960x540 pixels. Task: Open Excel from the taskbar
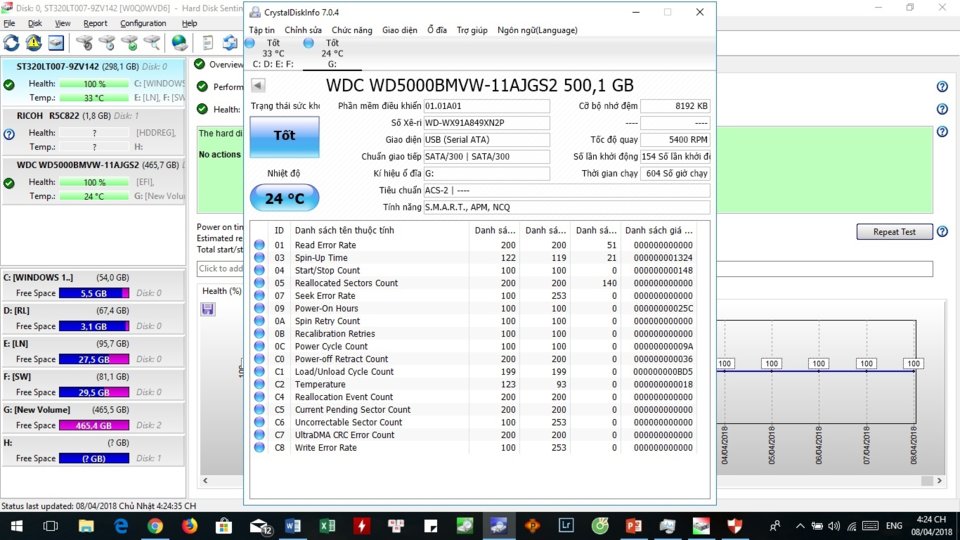coord(328,526)
